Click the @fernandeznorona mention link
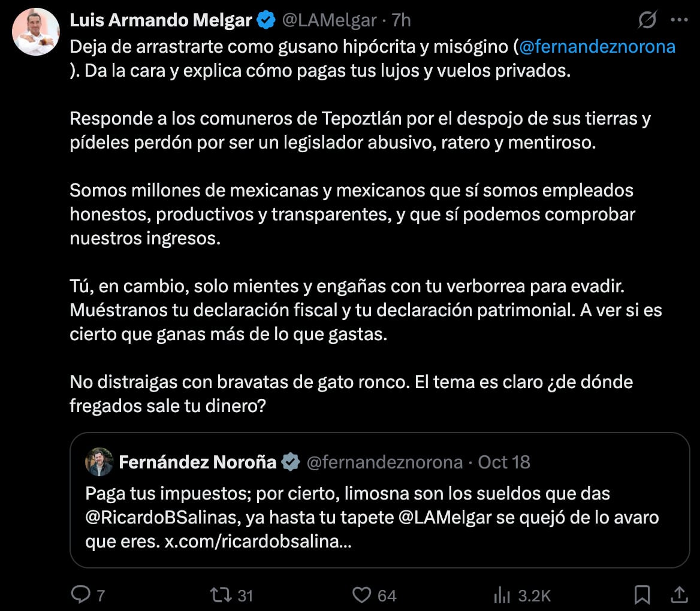700x611 pixels. point(597,46)
